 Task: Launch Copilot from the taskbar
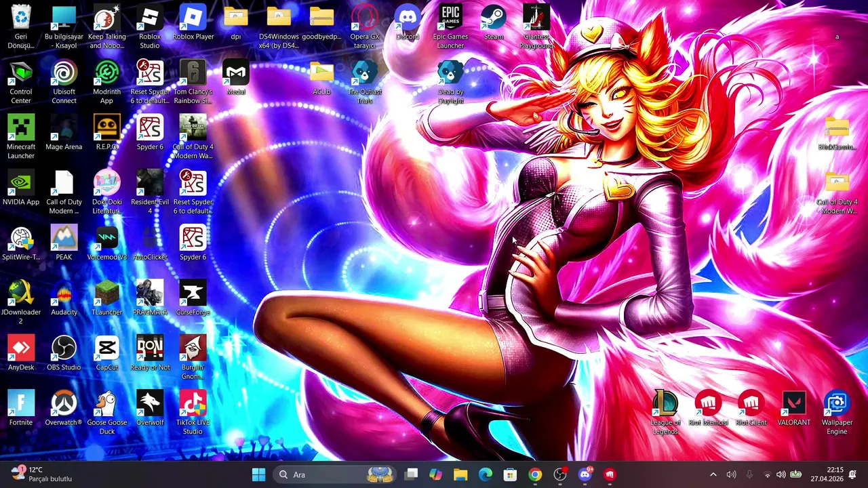pos(435,474)
